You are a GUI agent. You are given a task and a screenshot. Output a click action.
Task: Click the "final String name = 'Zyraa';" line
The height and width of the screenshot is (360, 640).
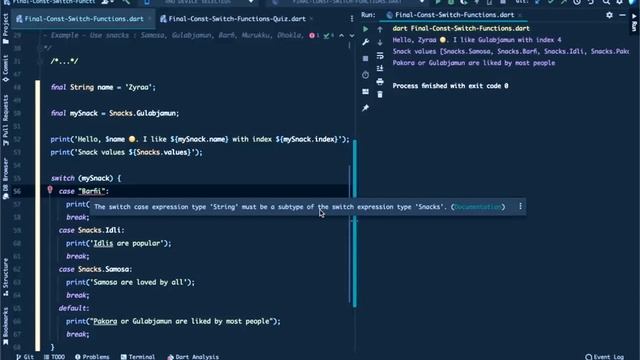tap(103, 87)
